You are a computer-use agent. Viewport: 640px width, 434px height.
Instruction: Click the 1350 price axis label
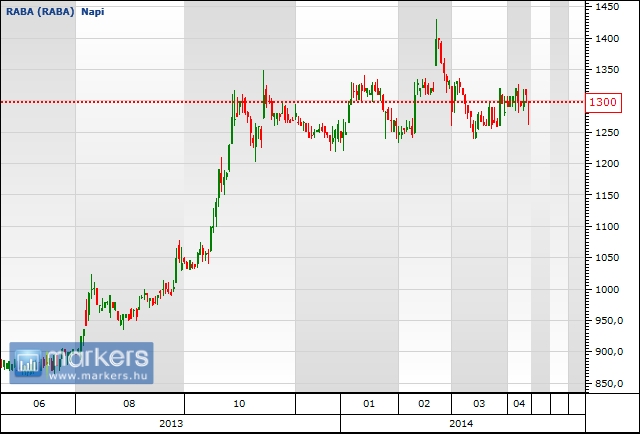coord(606,70)
